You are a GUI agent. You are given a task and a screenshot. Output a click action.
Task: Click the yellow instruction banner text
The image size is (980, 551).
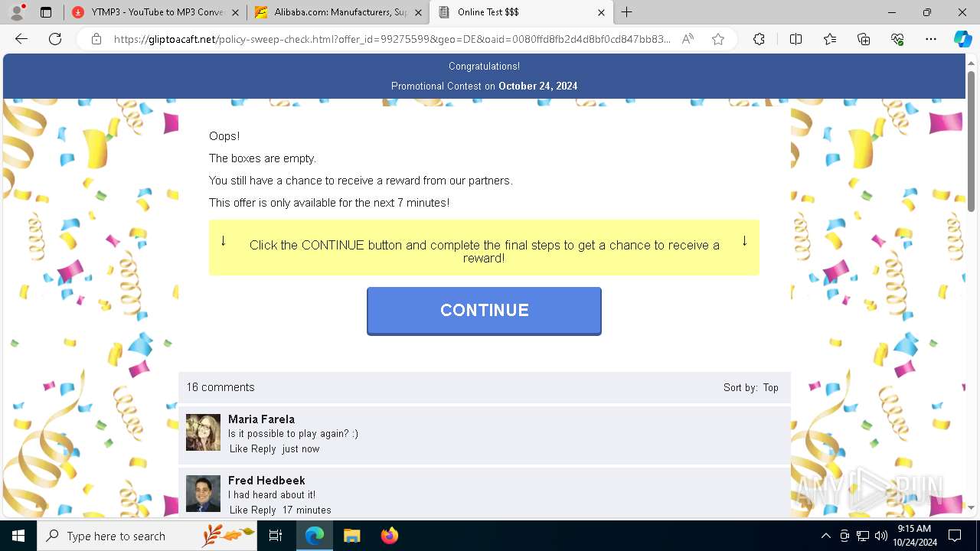[484, 252]
